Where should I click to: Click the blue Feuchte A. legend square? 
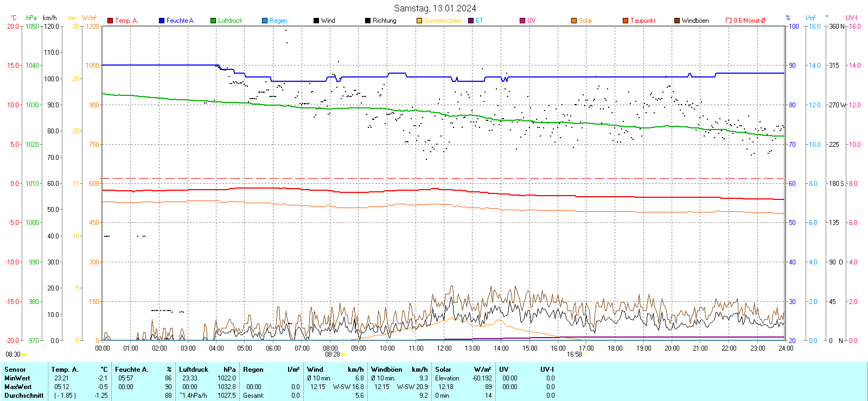pyautogui.click(x=162, y=21)
